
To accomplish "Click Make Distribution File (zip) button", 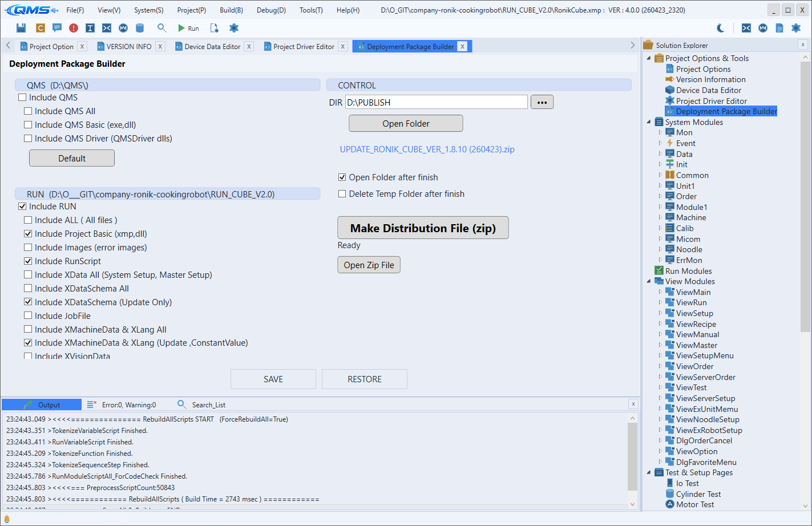I will click(423, 228).
